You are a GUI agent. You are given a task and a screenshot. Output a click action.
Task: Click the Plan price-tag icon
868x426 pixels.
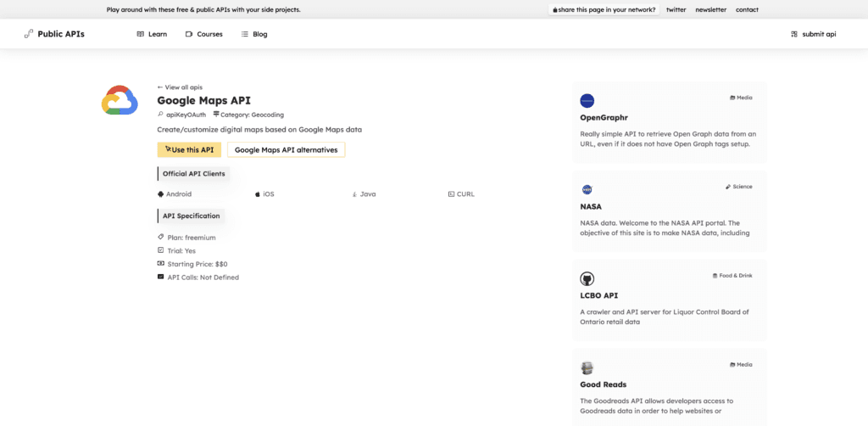(x=160, y=237)
